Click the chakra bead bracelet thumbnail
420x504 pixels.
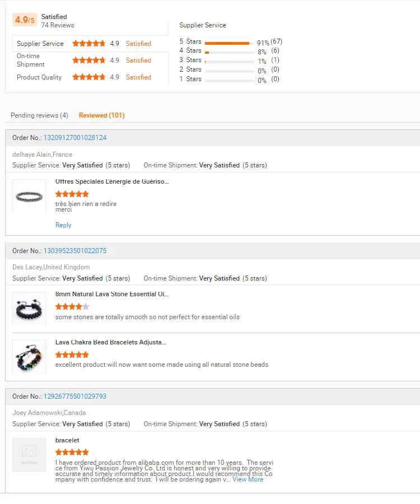click(x=29, y=357)
